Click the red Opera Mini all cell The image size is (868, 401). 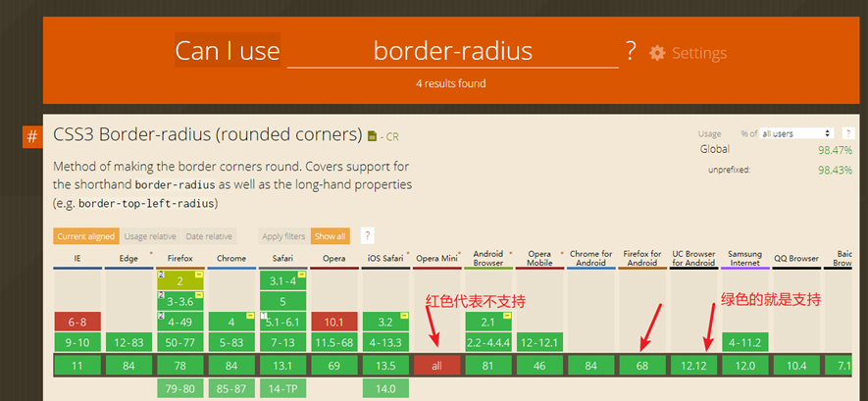[437, 366]
